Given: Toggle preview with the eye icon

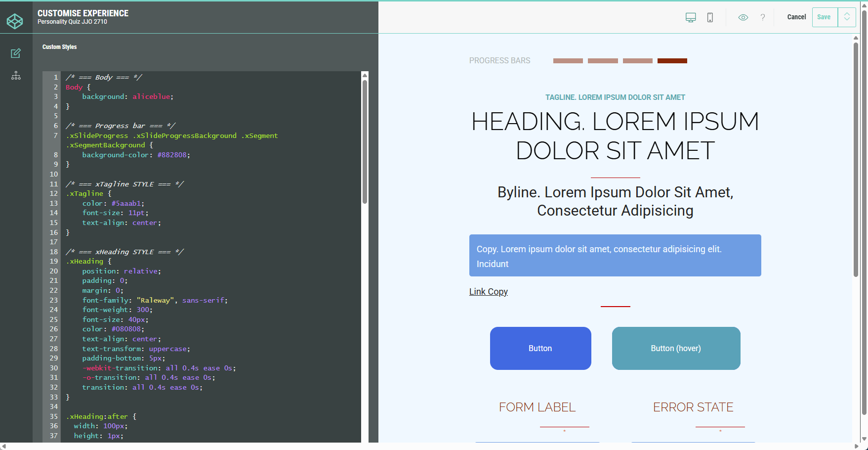Looking at the screenshot, I should coord(743,17).
